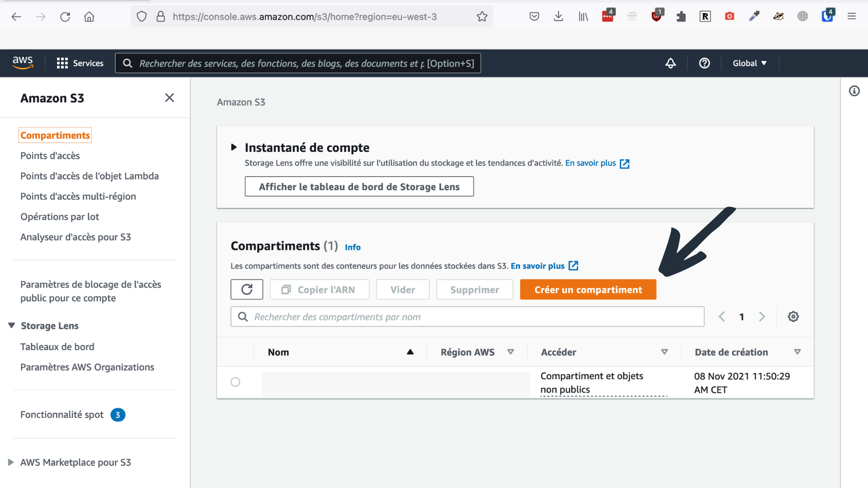Open Tableaux de bord under Storage Lens
Screen dimensions: 868x488
pyautogui.click(x=57, y=347)
